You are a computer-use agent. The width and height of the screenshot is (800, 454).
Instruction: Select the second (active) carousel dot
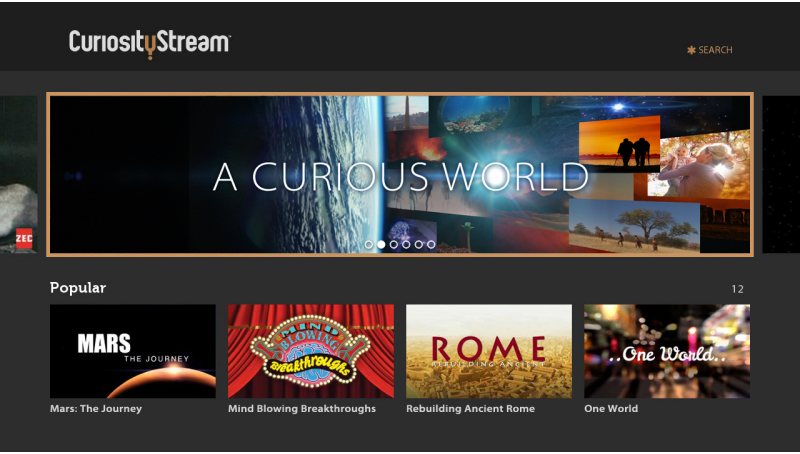[381, 244]
